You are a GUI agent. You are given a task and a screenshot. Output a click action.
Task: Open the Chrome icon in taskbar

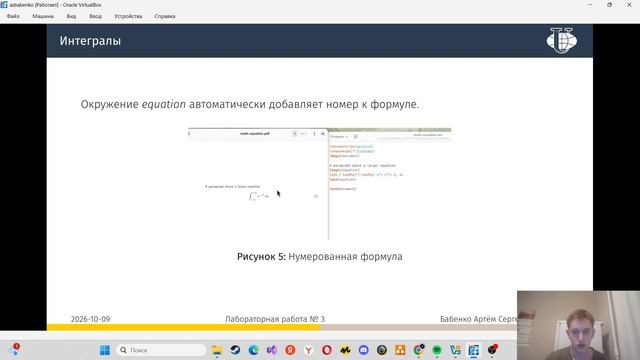[419, 350]
